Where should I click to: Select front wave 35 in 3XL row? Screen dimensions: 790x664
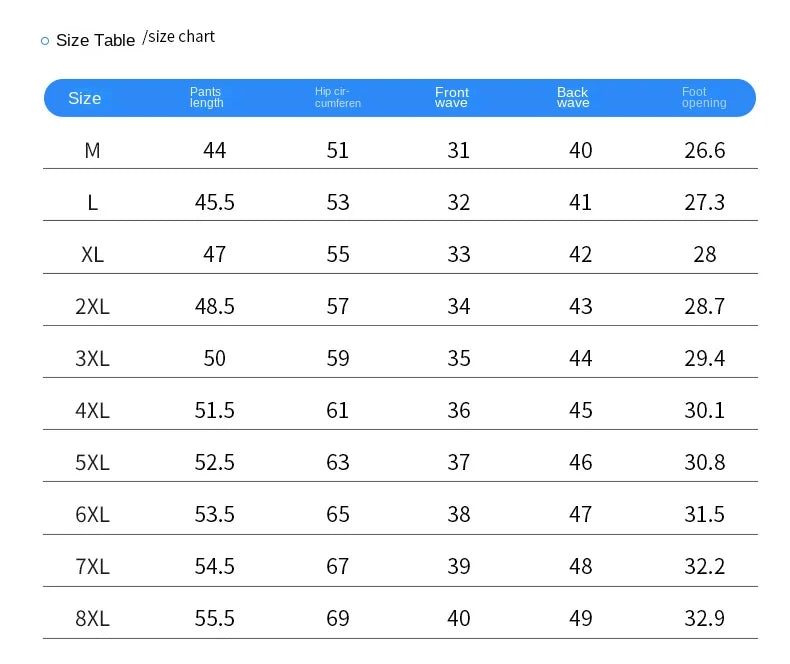[459, 358]
